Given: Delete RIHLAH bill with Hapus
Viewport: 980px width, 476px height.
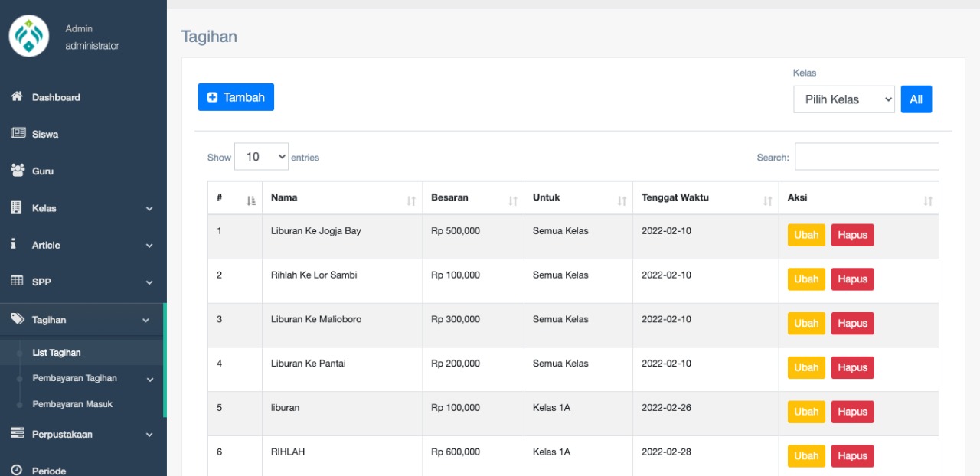Looking at the screenshot, I should pyautogui.click(x=852, y=456).
